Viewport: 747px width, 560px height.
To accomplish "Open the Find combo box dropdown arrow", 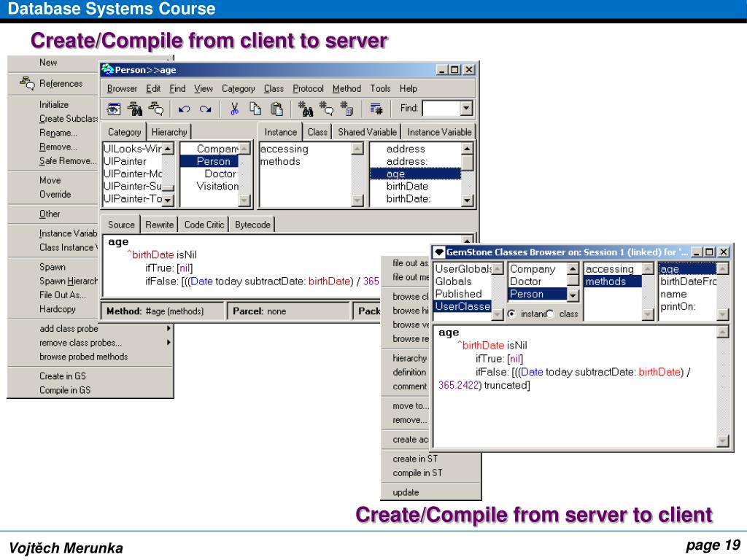I will (x=466, y=109).
